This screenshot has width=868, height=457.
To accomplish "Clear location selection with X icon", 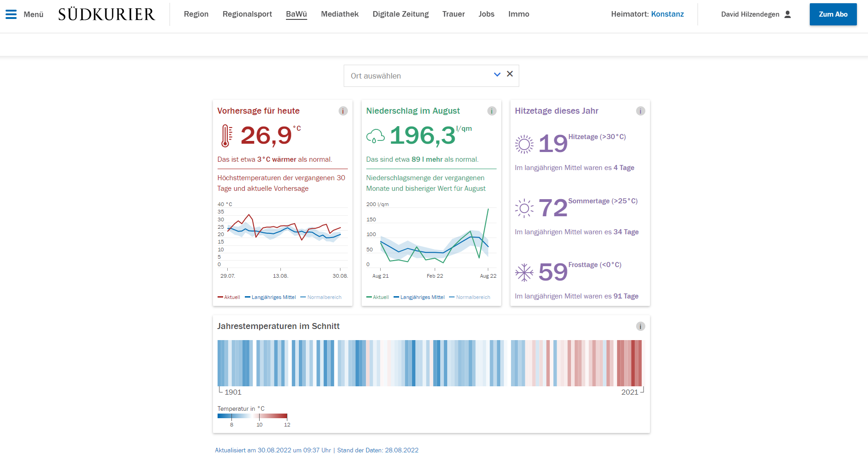I will 510,74.
